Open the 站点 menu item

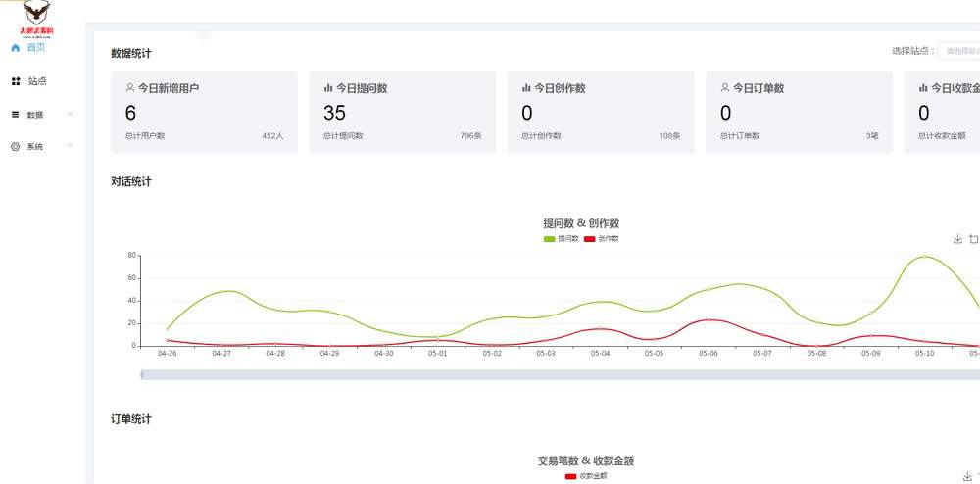pyautogui.click(x=37, y=81)
